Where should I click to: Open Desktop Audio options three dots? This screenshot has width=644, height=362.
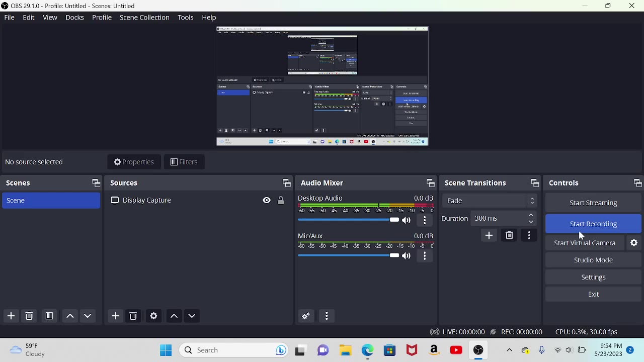tap(425, 220)
